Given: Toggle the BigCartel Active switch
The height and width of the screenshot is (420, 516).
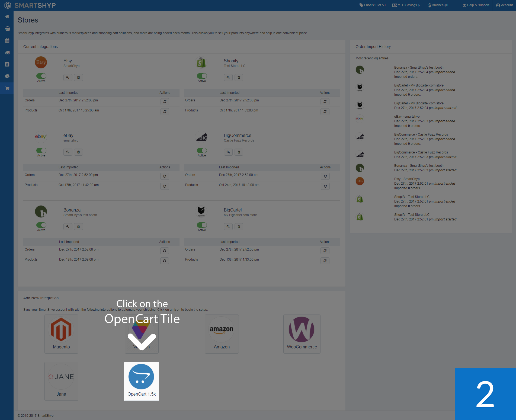Looking at the screenshot, I should pos(202,225).
